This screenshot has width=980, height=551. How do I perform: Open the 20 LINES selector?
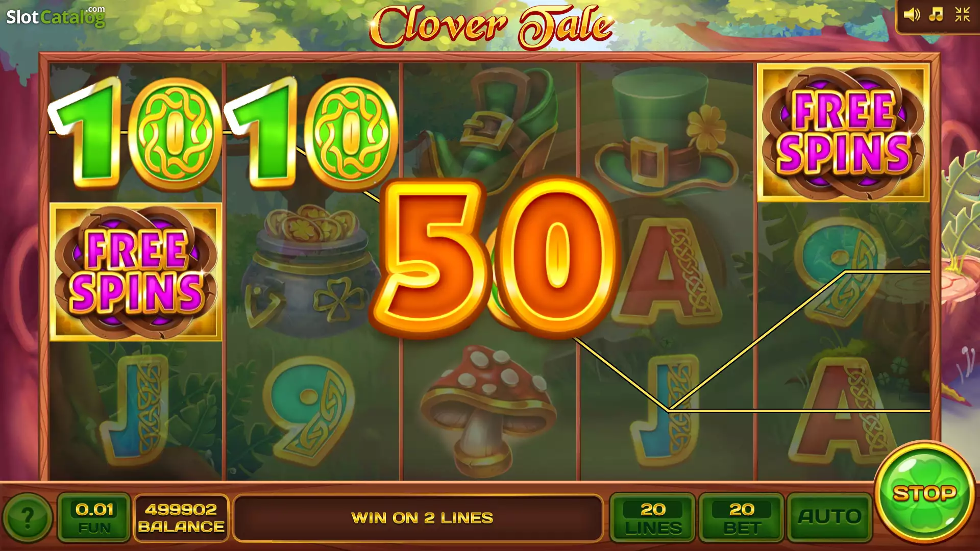(652, 517)
